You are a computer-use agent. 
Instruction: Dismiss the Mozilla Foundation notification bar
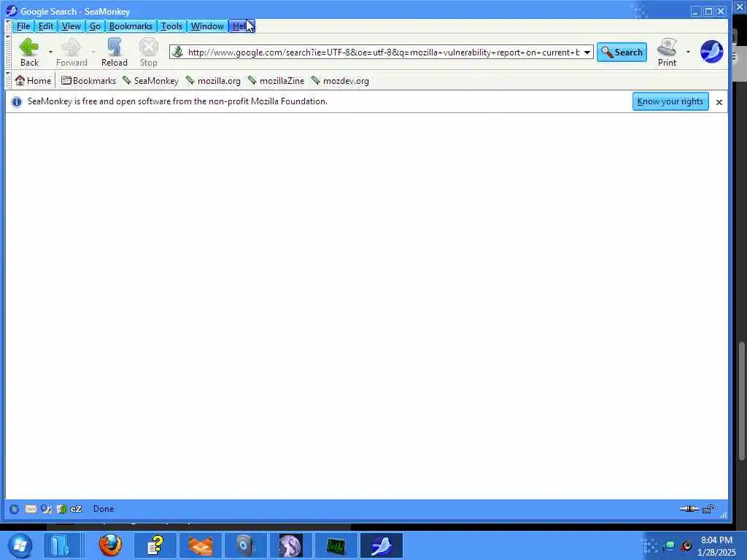pos(719,102)
